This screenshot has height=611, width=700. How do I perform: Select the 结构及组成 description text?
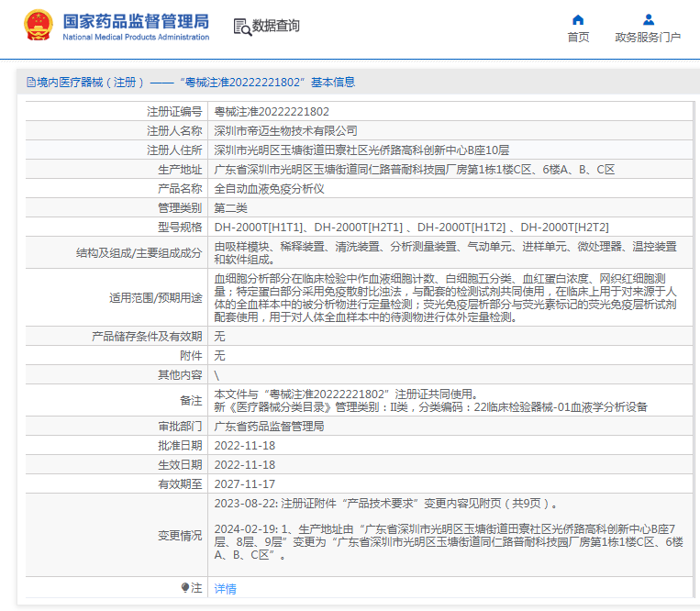click(x=446, y=252)
